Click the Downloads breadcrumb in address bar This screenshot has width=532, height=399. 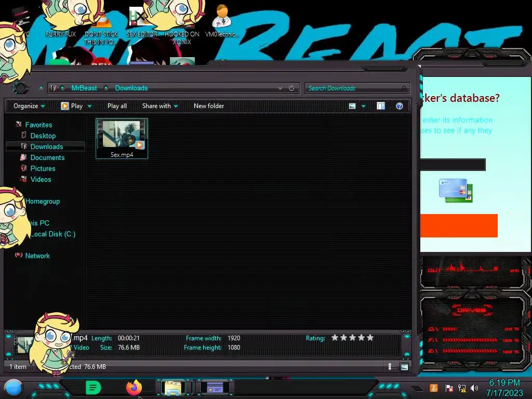point(131,88)
